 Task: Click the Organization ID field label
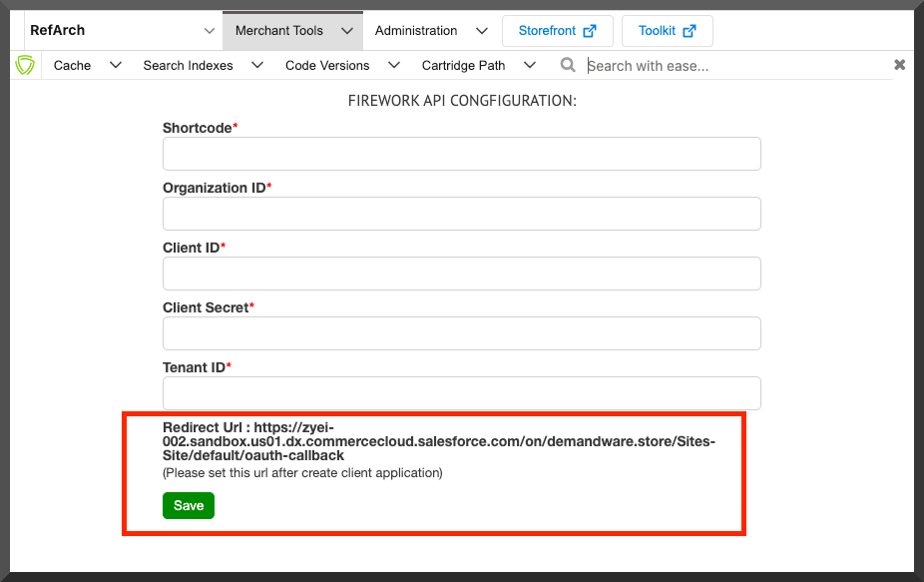click(217, 188)
